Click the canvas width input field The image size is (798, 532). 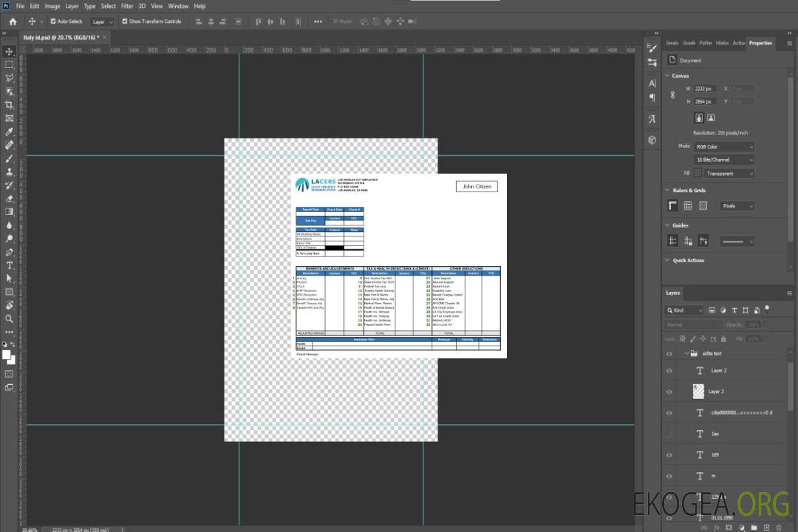click(705, 89)
